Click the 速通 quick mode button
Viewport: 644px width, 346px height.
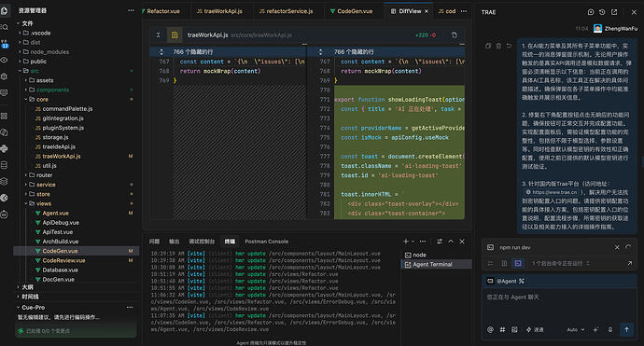coord(535,329)
